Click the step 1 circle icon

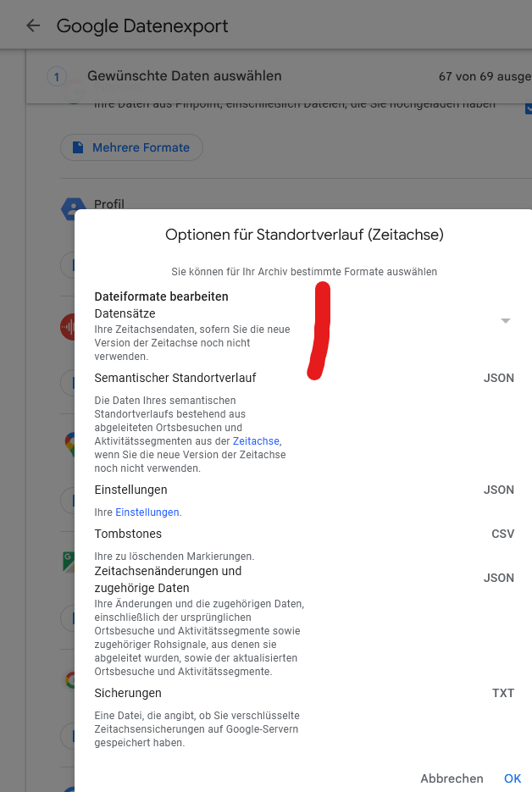coord(57,77)
